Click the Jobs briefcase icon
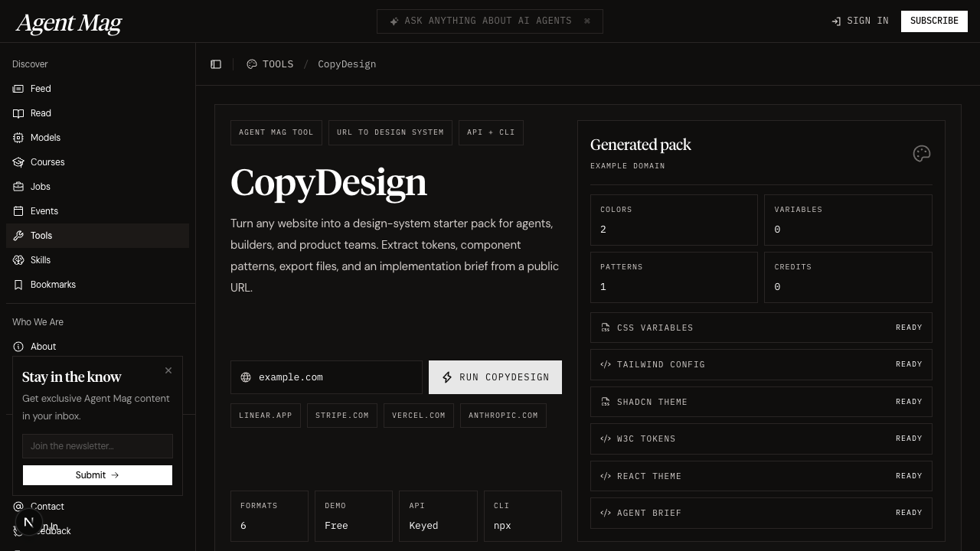The image size is (980, 551). [18, 187]
